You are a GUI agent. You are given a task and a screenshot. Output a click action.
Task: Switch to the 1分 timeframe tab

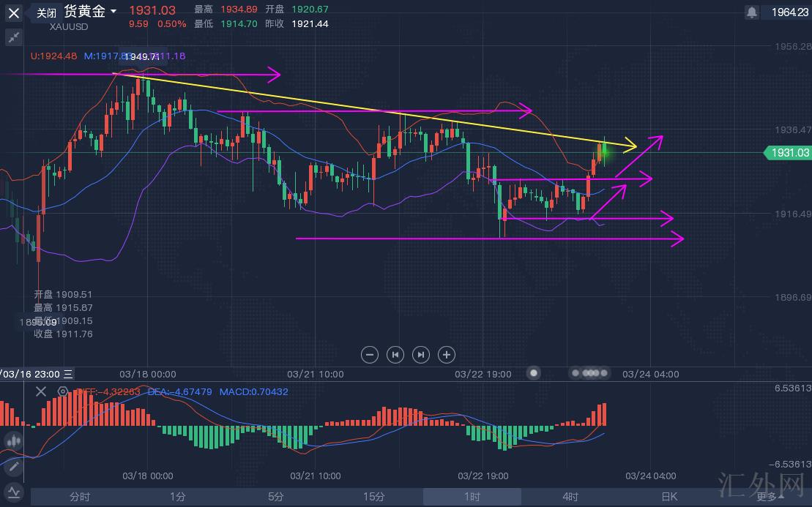pyautogui.click(x=178, y=497)
